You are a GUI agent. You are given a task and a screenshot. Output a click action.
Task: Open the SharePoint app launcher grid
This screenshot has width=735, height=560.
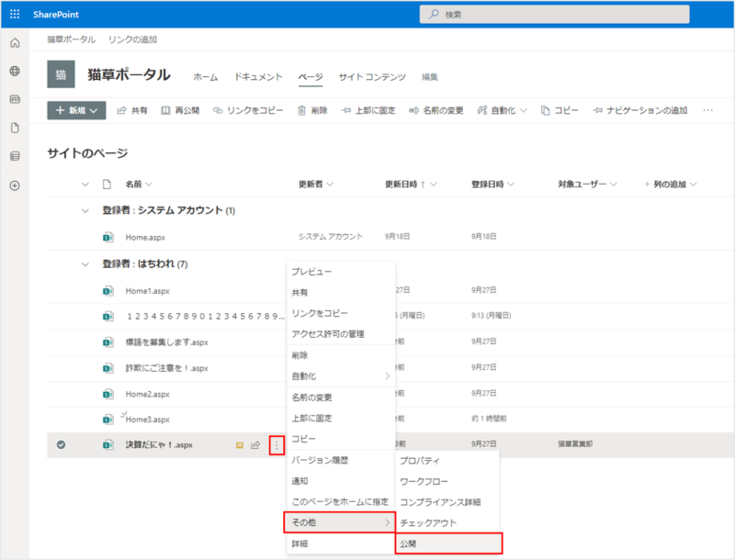click(x=15, y=15)
